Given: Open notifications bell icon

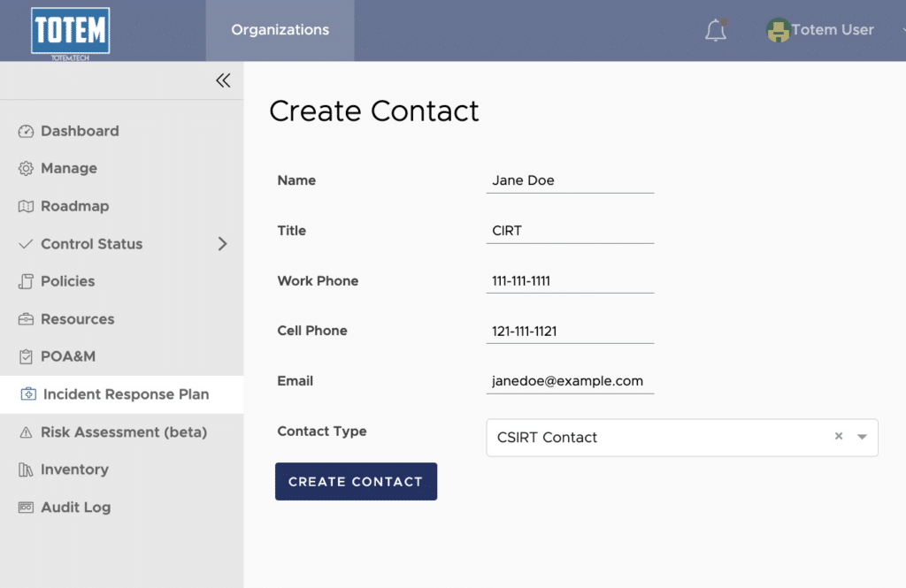Looking at the screenshot, I should 716,30.
